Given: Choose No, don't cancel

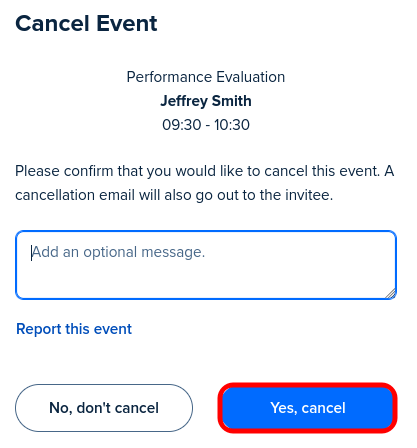Looking at the screenshot, I should 104,408.
